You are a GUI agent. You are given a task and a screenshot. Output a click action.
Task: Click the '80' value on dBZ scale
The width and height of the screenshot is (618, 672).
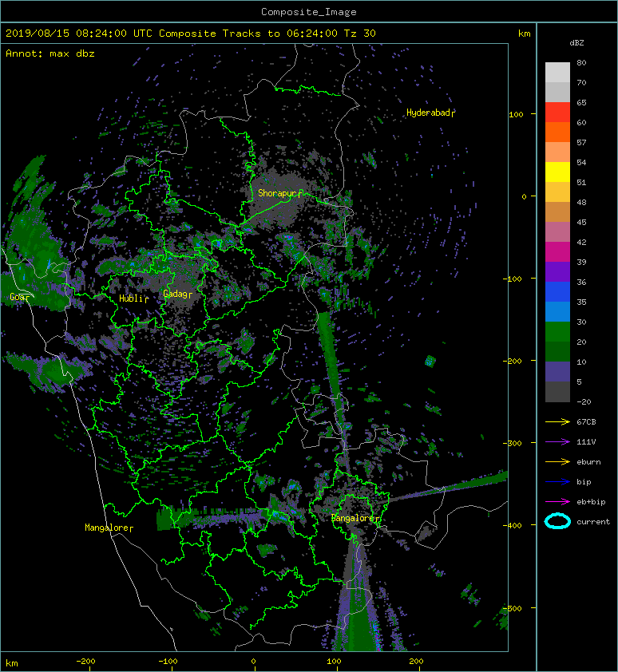581,62
